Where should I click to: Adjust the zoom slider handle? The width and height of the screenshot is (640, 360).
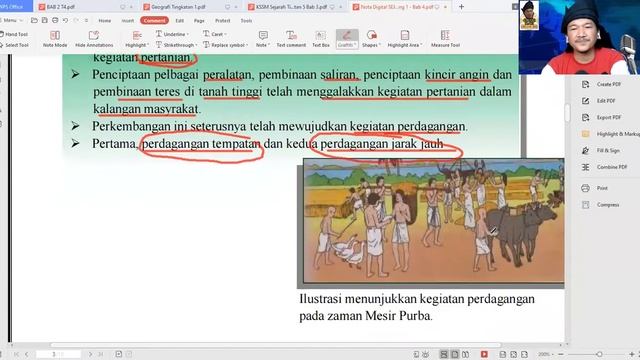coord(599,354)
